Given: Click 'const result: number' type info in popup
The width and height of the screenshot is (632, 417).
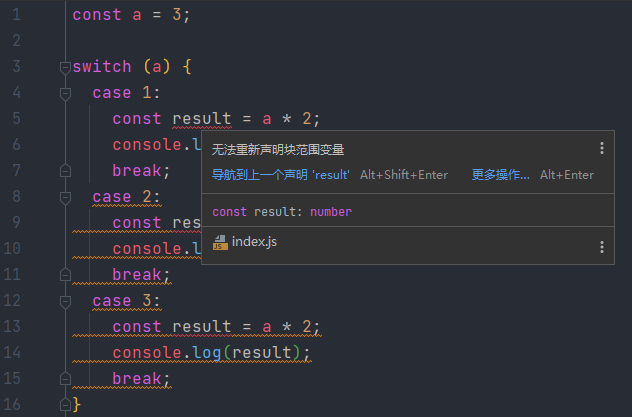Looking at the screenshot, I should (282, 212).
